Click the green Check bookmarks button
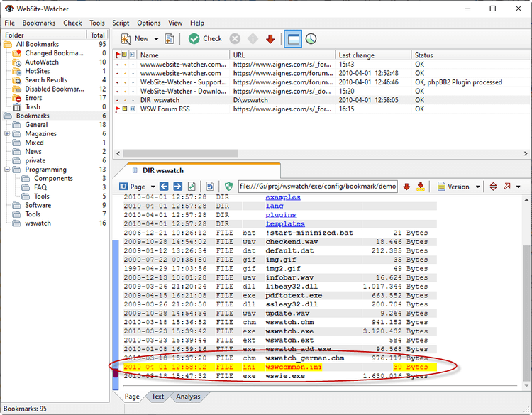 coord(205,39)
